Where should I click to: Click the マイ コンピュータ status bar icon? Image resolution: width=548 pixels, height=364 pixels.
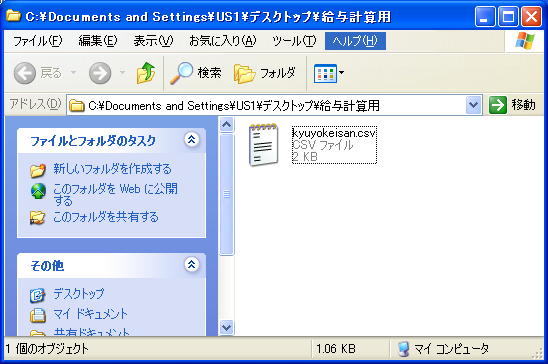click(x=404, y=349)
